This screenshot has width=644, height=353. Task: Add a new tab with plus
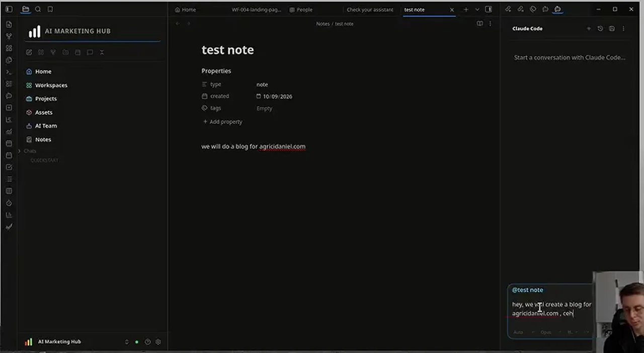click(466, 10)
